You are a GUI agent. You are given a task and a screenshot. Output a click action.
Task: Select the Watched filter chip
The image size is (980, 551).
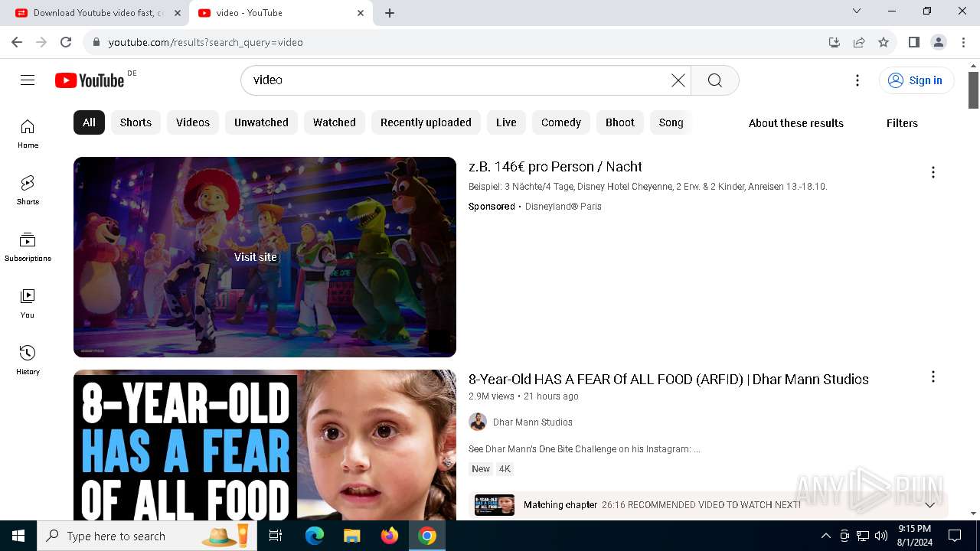point(335,122)
